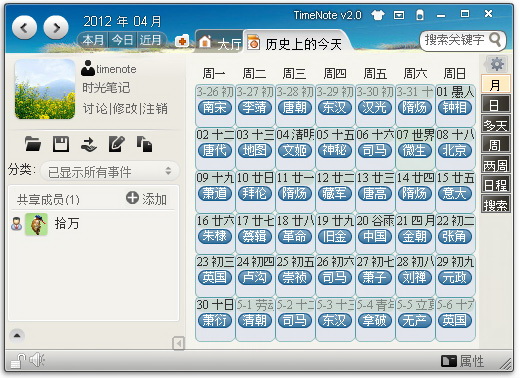Select the 历史上的今天 tab

click(x=295, y=43)
